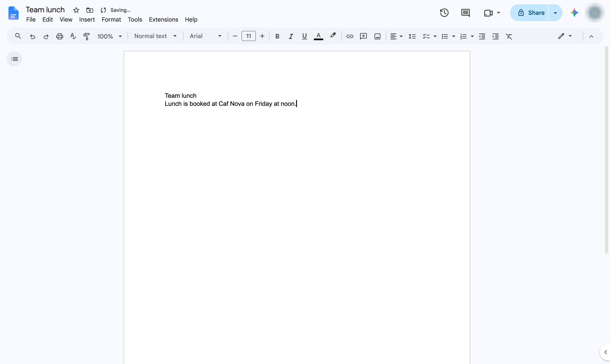Open the 100% zoom dropdown
Image resolution: width=610 pixels, height=364 pixels.
(x=110, y=36)
